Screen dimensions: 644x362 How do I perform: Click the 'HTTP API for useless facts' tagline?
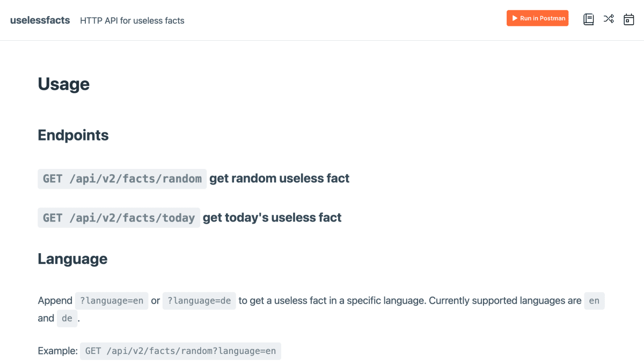[x=132, y=20]
